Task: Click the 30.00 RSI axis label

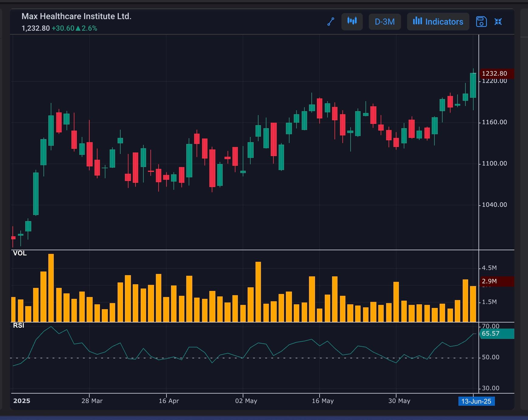Action: (491, 388)
